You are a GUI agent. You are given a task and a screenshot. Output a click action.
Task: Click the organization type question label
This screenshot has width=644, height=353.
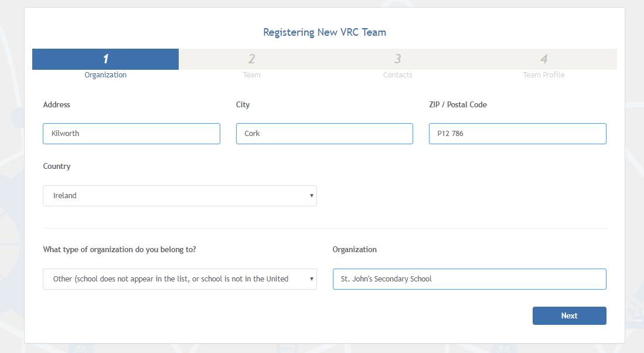(120, 249)
